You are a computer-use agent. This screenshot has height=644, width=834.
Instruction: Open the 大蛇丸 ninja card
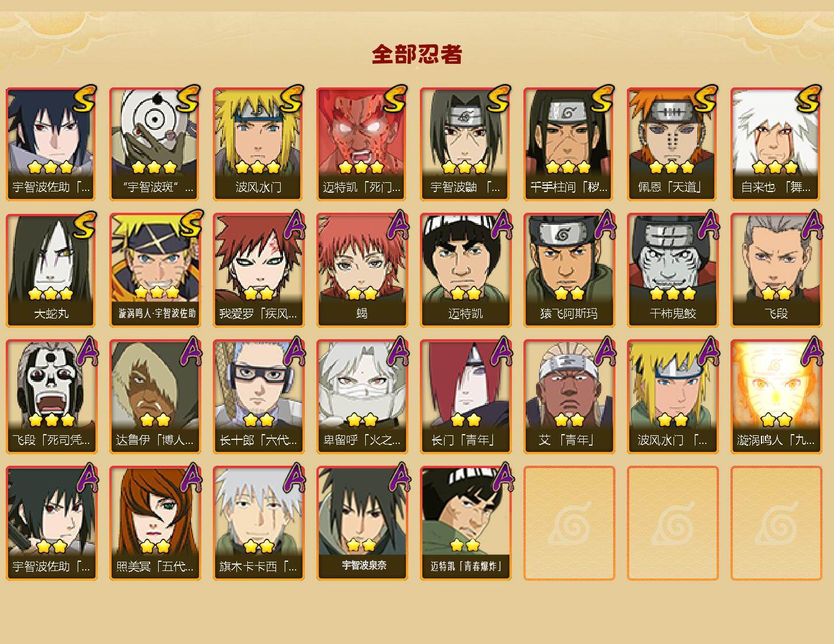[51, 270]
